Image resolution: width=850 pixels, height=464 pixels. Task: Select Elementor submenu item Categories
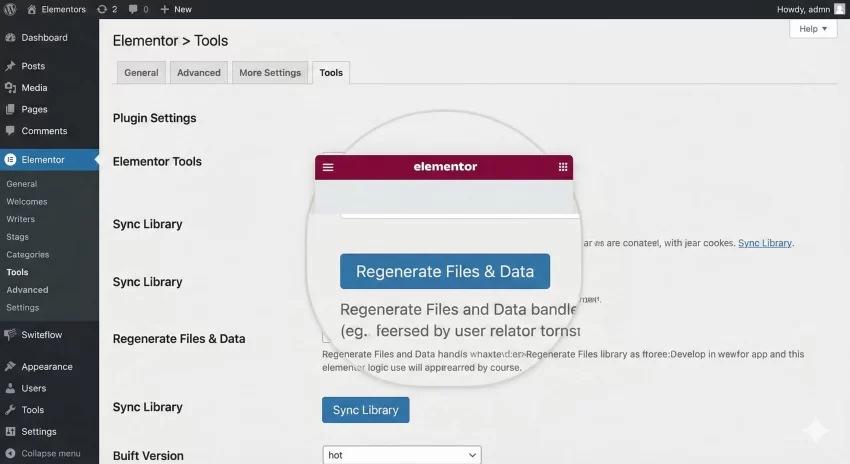point(28,254)
